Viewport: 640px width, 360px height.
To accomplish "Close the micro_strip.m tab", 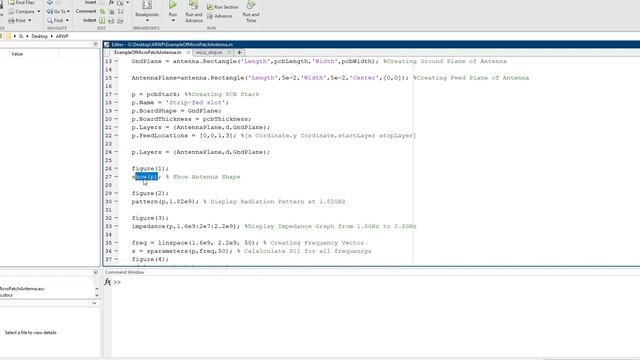I will click(229, 53).
